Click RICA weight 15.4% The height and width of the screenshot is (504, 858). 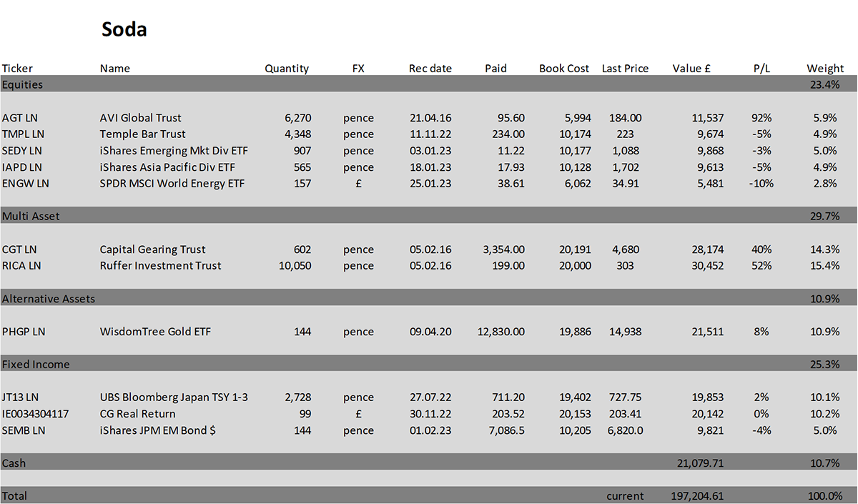click(x=825, y=266)
